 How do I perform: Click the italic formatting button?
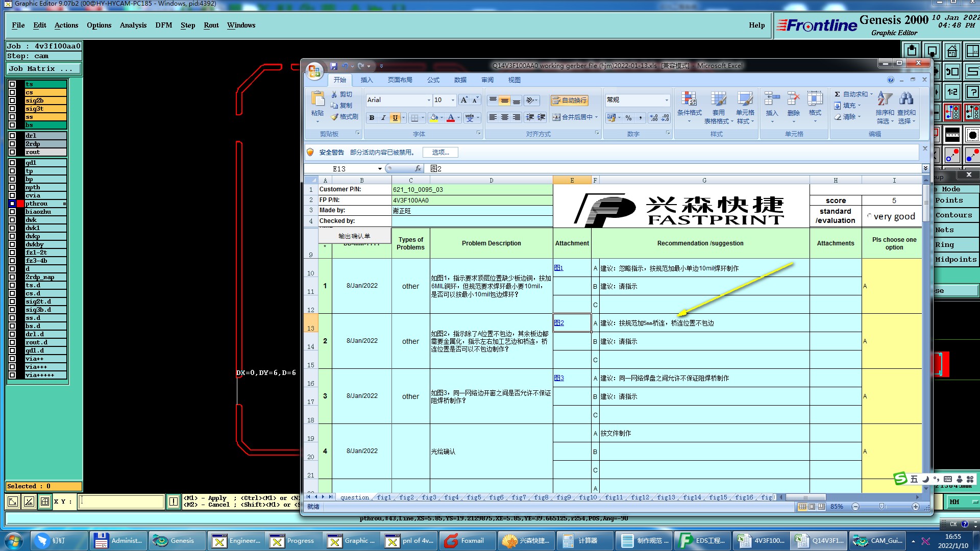click(383, 118)
